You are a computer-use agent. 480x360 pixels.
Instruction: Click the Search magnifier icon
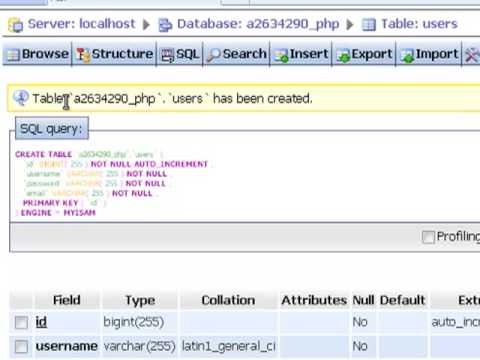tap(214, 55)
